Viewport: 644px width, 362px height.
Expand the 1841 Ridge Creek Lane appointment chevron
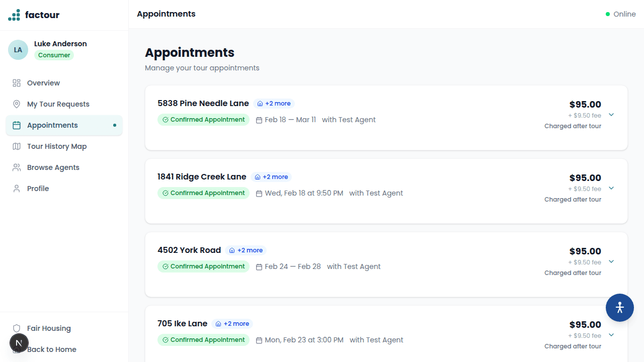point(611,188)
